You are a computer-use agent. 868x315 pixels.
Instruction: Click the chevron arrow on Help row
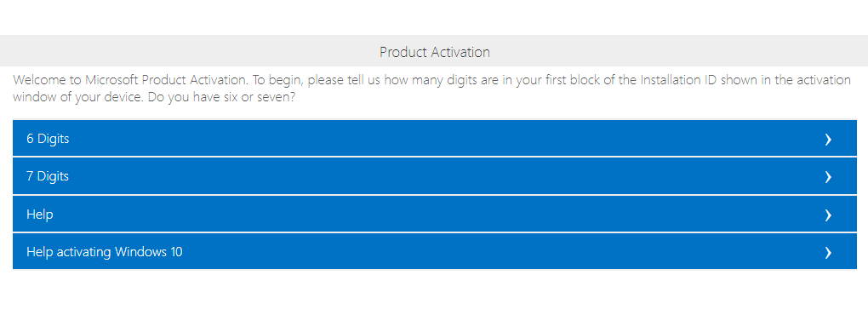[828, 215]
